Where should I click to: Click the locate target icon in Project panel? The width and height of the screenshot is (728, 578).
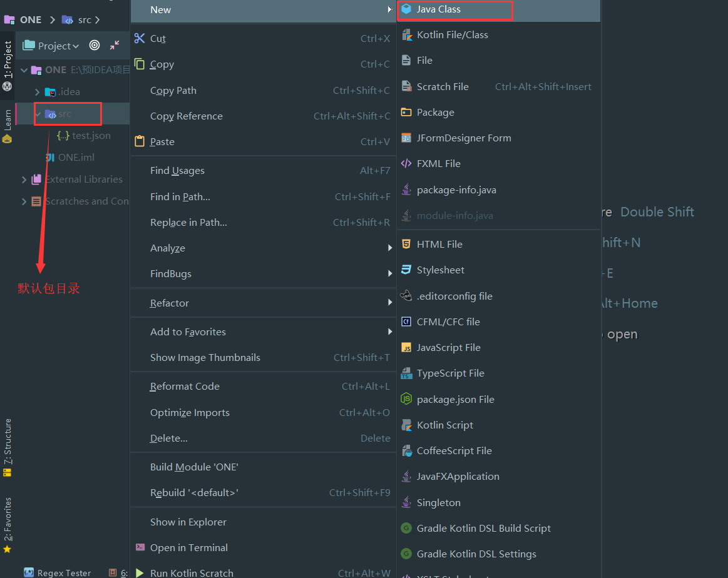[95, 45]
